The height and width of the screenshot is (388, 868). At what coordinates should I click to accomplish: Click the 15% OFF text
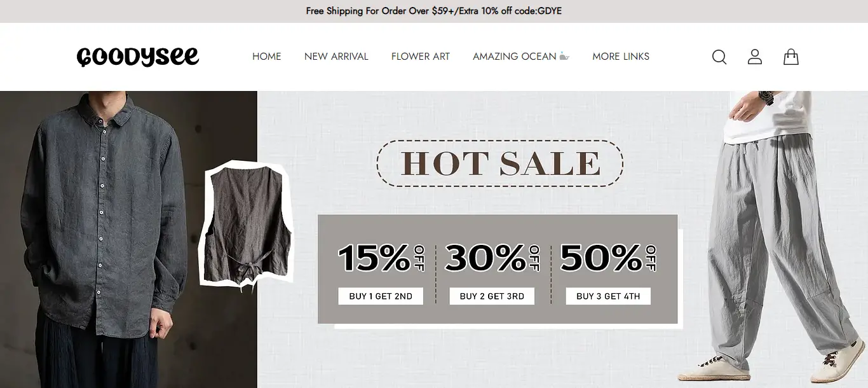tap(381, 258)
